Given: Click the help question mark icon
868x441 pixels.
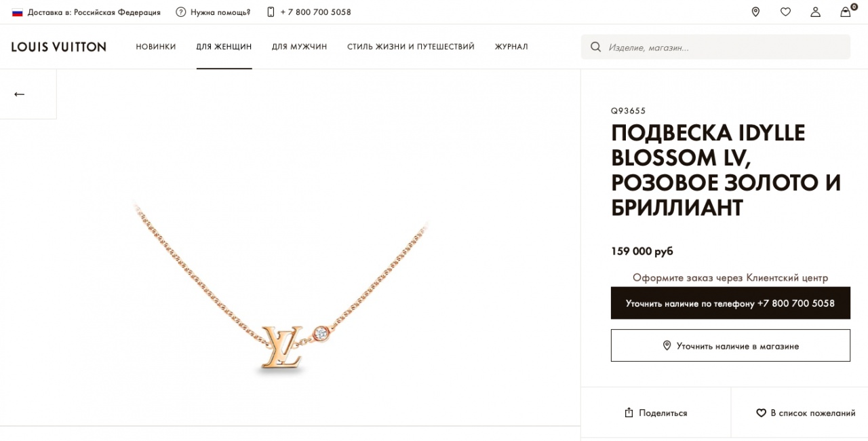Looking at the screenshot, I should 180,12.
